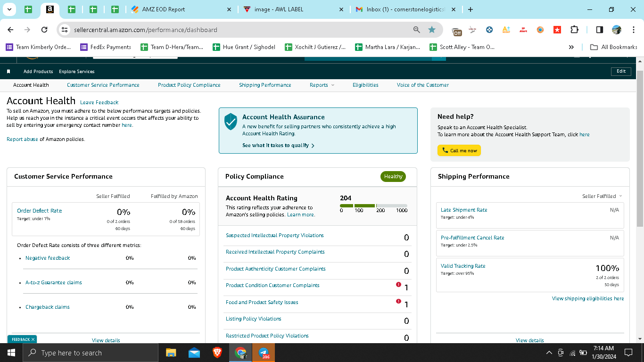Screen dimensions: 644x362
Task: Click 'See what it takes to qualify' chevron link
Action: [278, 146]
